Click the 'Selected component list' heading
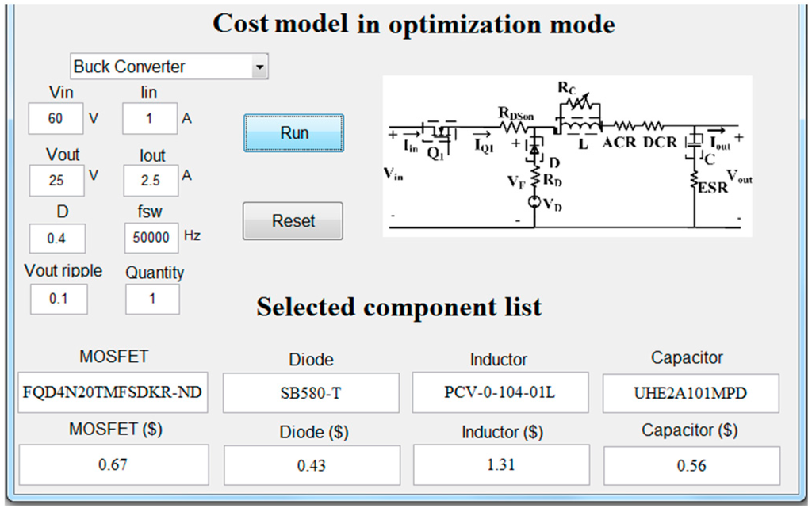Image resolution: width=812 pixels, height=512 pixels. [399, 307]
